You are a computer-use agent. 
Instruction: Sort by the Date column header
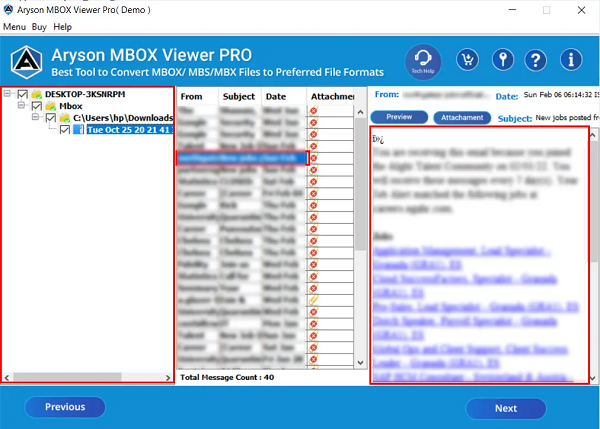point(284,96)
